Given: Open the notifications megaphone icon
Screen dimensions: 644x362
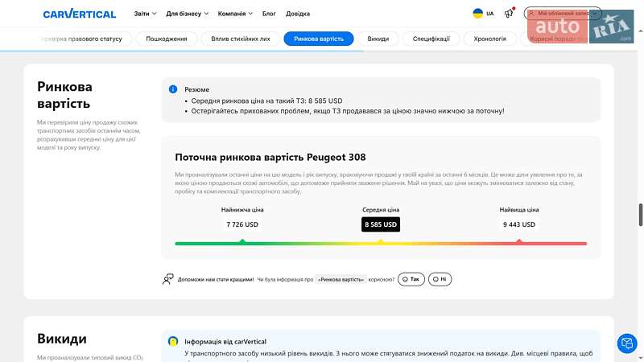Looking at the screenshot, I should [x=509, y=14].
